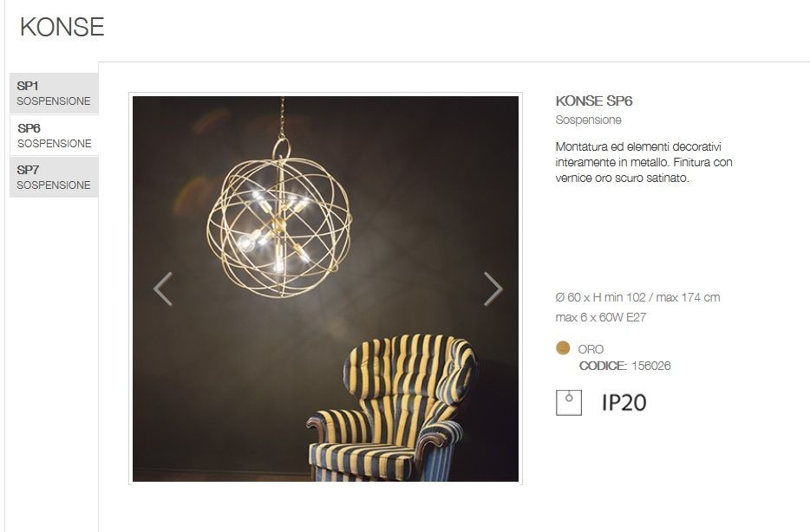Select the ORO gold color swatch
The image size is (810, 532).
[563, 347]
